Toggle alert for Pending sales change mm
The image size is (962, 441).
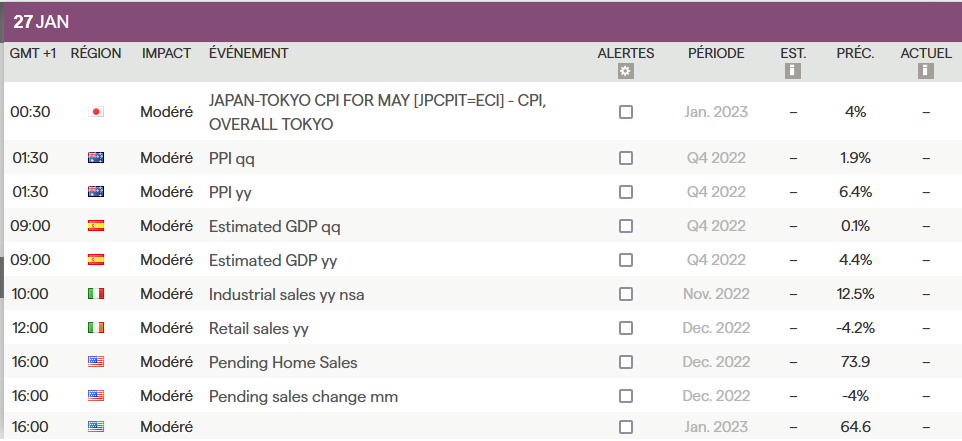626,396
